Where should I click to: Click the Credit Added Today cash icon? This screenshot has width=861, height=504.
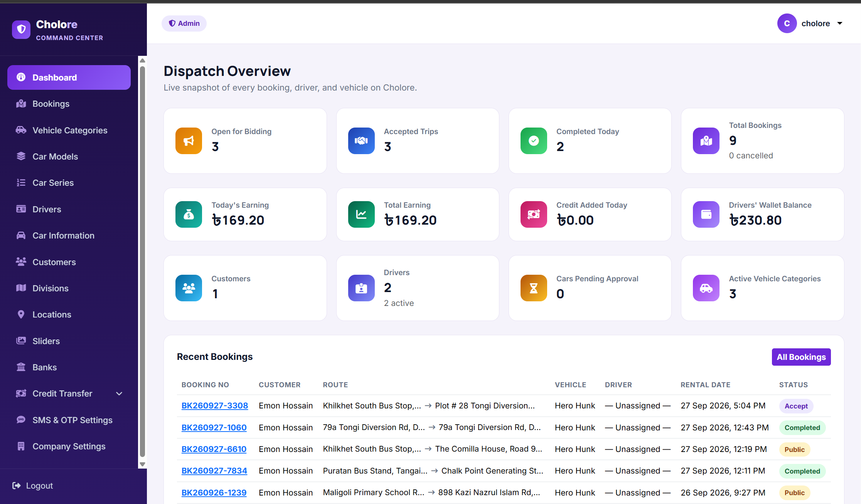pos(534,214)
